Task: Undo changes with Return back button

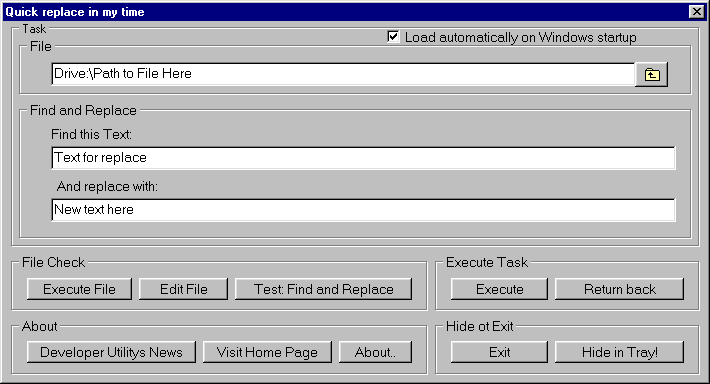Action: tap(619, 289)
